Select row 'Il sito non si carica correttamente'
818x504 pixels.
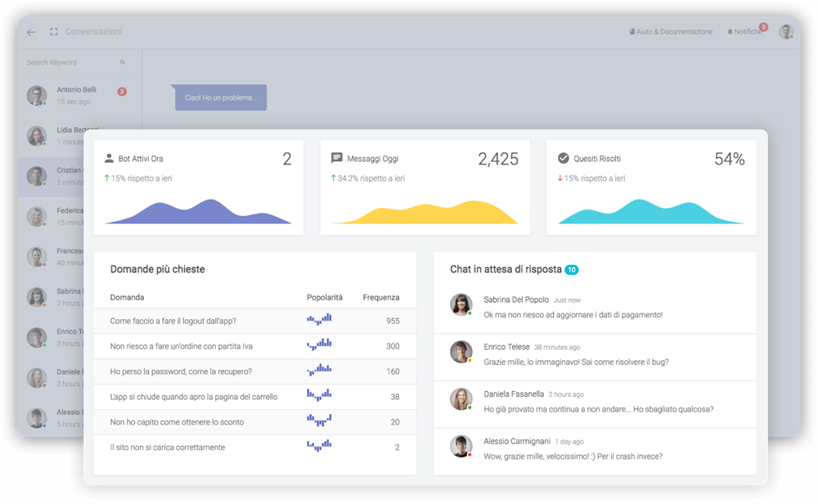[254, 448]
